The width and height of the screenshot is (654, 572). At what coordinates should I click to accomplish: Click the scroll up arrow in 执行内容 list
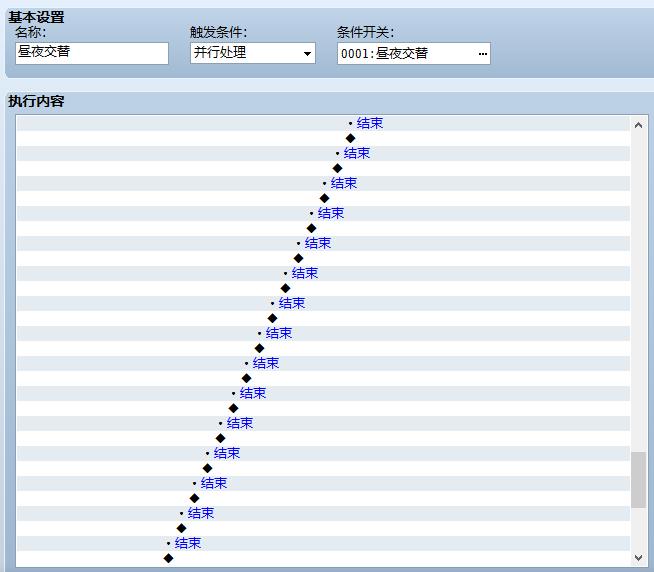(638, 125)
